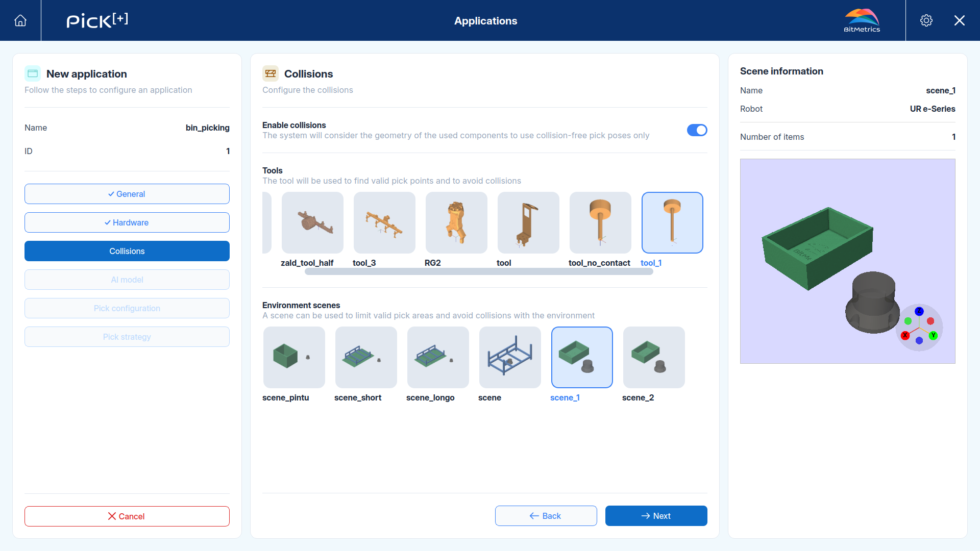Choose the scene_longo environment scene
The height and width of the screenshot is (551, 980).
(438, 357)
